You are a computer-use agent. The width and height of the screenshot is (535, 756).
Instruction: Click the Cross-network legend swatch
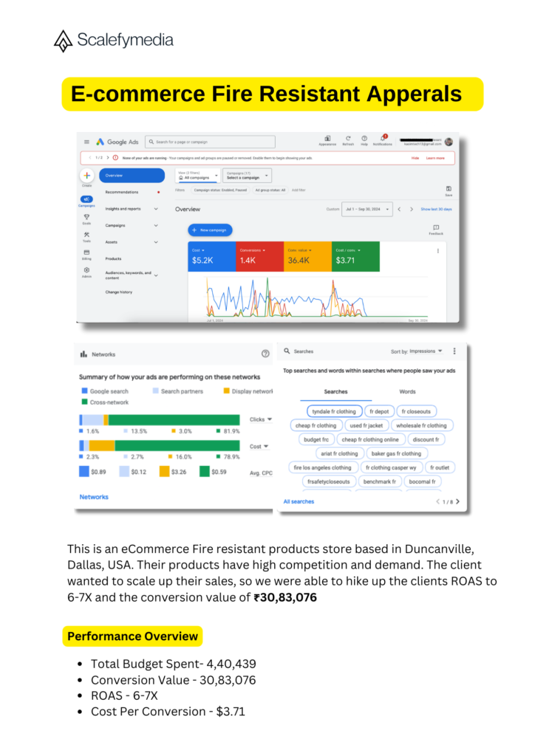tap(84, 402)
